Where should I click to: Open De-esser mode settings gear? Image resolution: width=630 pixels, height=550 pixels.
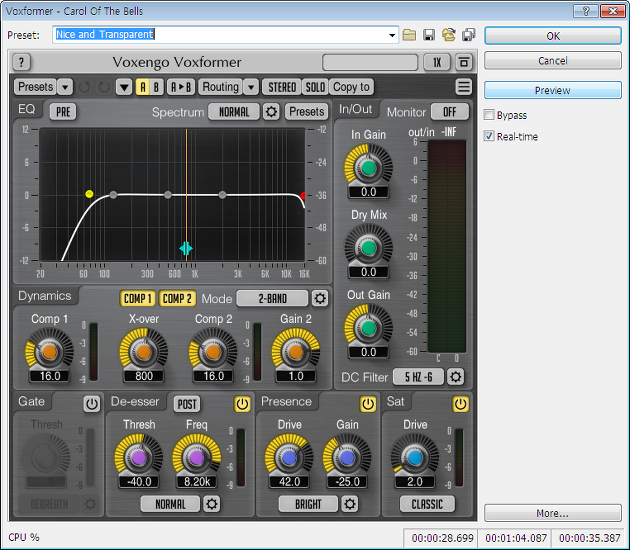tap(212, 504)
